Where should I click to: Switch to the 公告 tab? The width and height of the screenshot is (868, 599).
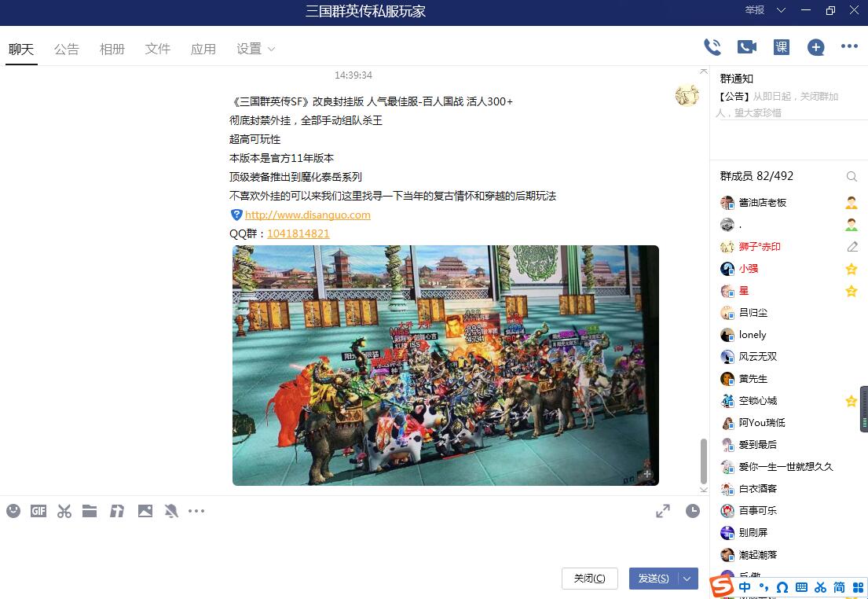point(67,49)
